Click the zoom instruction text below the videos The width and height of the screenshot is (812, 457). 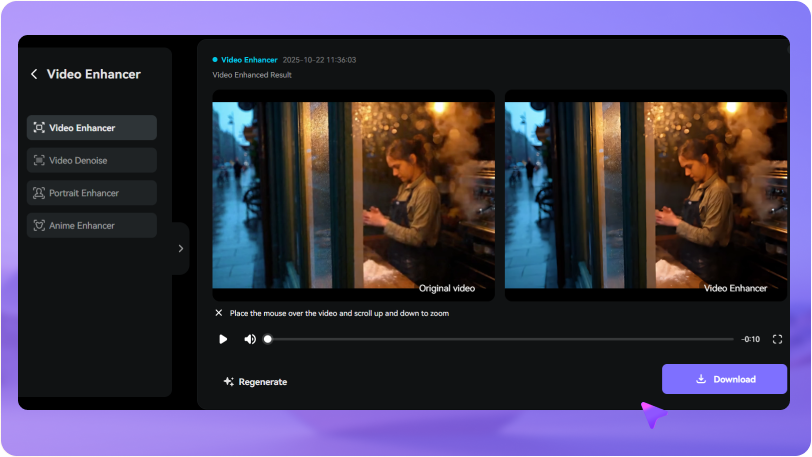(x=339, y=313)
